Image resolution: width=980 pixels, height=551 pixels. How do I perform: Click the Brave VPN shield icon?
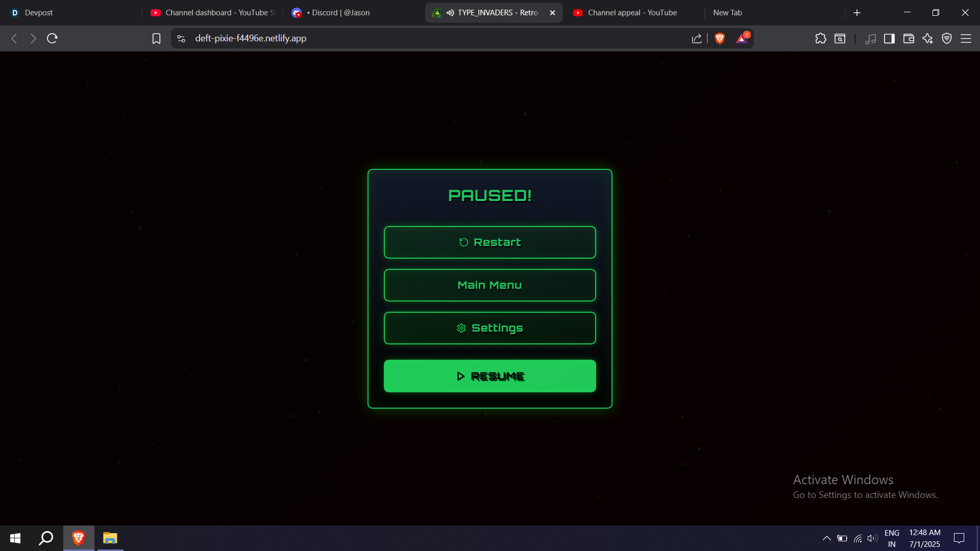(947, 38)
